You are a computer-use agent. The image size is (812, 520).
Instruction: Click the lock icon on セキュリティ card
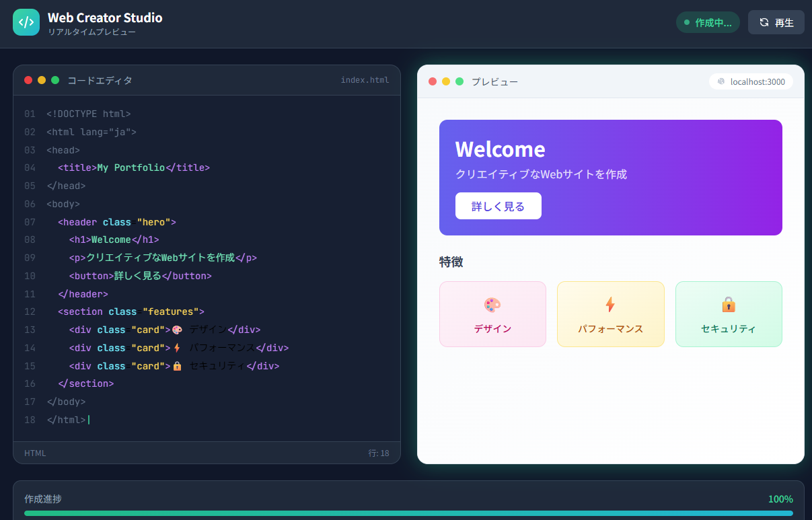tap(729, 305)
